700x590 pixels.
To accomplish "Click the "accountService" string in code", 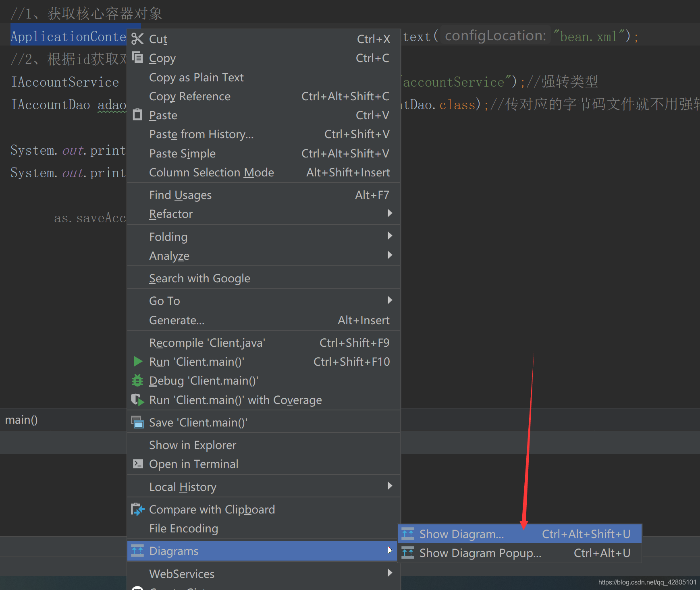I will tap(457, 82).
